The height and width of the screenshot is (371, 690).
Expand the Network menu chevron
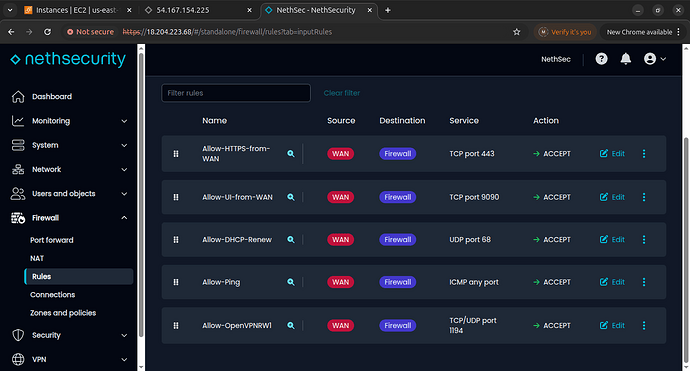(x=125, y=169)
